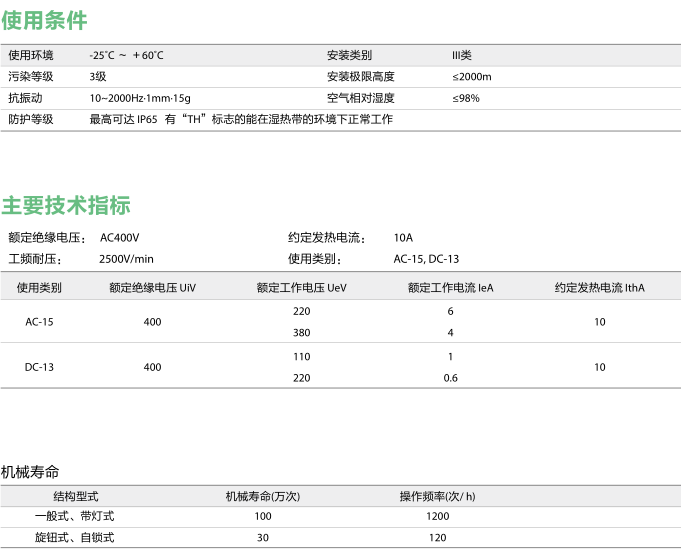Click the 操作频率(次/h) column header
682x549 pixels.
(x=437, y=496)
